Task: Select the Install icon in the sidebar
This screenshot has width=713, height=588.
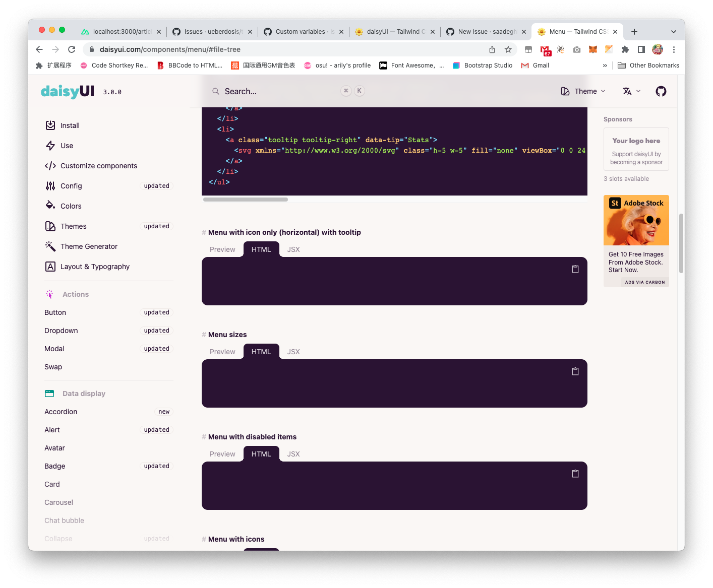Action: click(x=50, y=125)
